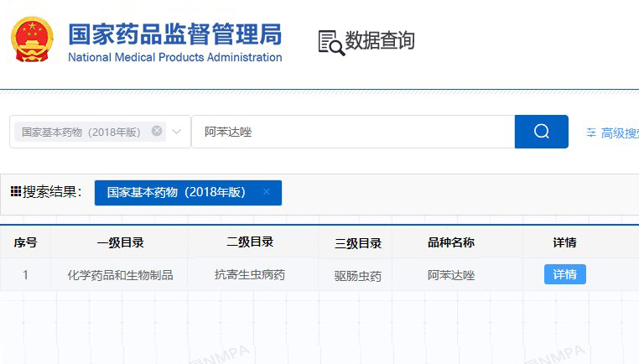Focus the search field containing 阿苯达唑
The height and width of the screenshot is (364, 639).
[352, 132]
